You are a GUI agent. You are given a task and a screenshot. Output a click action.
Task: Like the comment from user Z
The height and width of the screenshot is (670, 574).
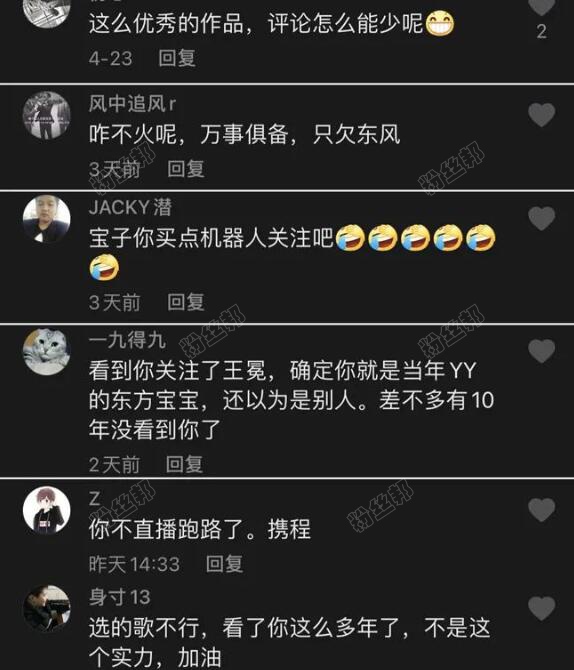pos(542,509)
